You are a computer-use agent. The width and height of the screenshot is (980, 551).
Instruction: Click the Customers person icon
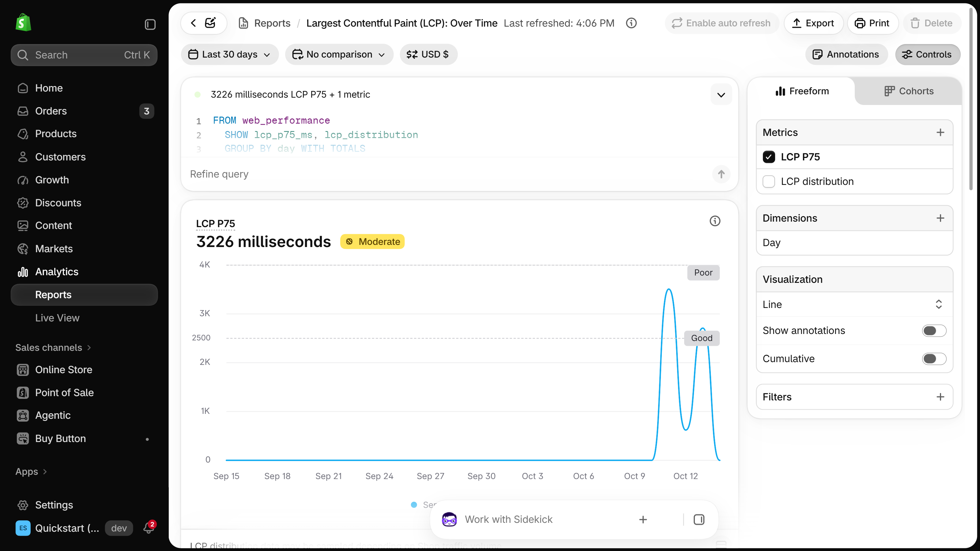pos(23,157)
